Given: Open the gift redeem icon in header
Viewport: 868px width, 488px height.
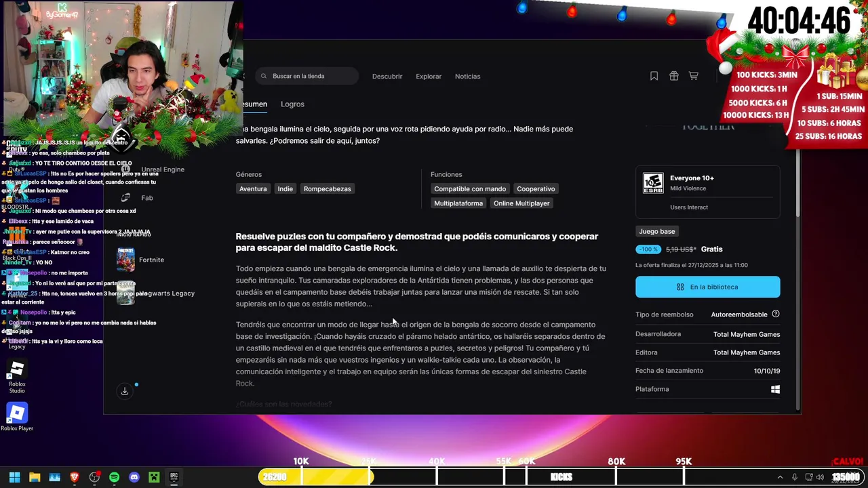Looking at the screenshot, I should click(x=673, y=76).
